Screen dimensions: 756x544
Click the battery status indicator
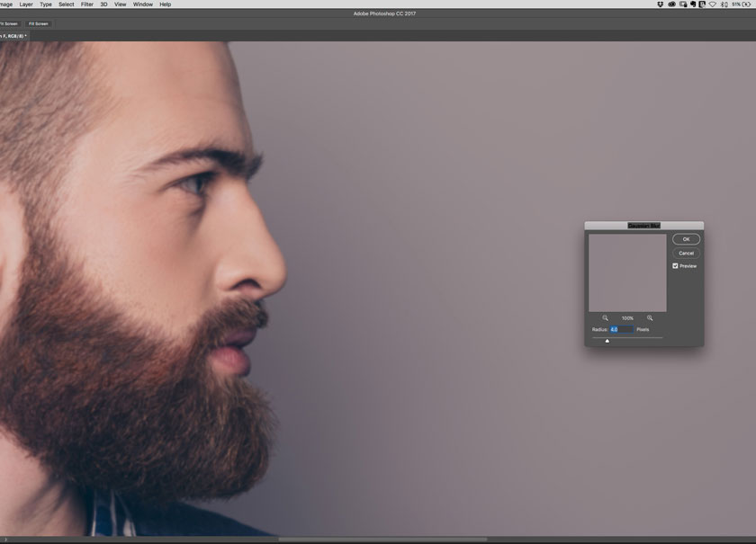(x=742, y=4)
